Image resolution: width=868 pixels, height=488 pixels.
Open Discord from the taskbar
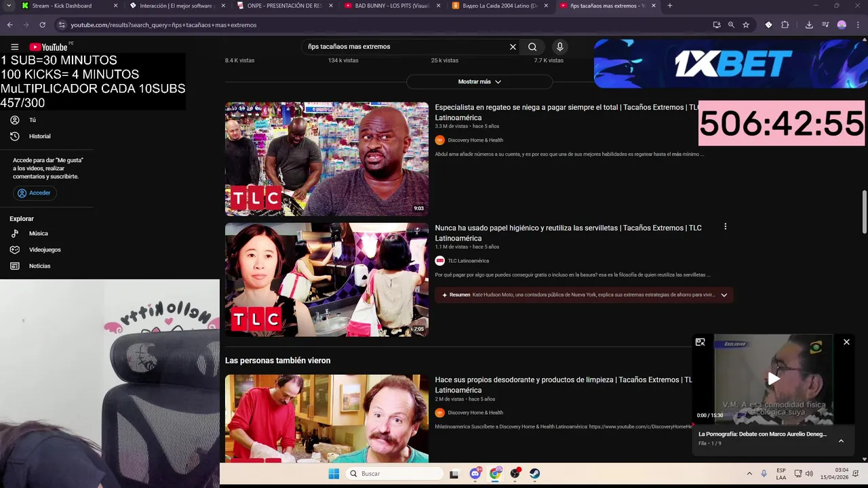[x=475, y=474]
